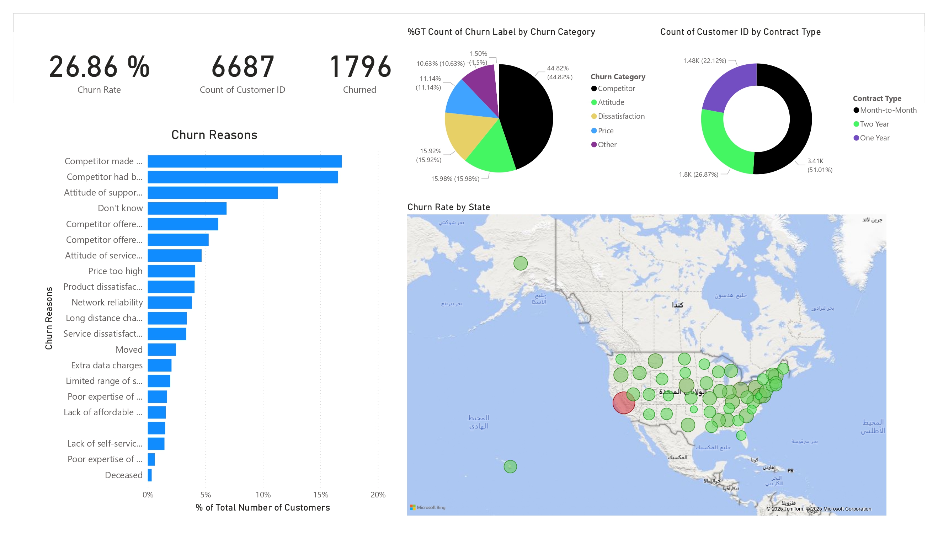The height and width of the screenshot is (560, 938).
Task: Select the Dissatisfaction legend dot
Action: pos(594,116)
